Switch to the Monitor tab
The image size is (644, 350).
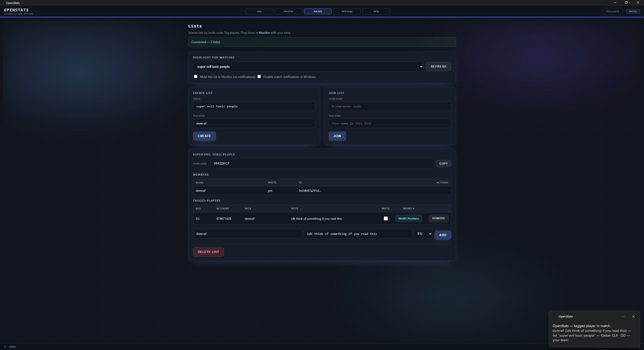pyautogui.click(x=288, y=11)
